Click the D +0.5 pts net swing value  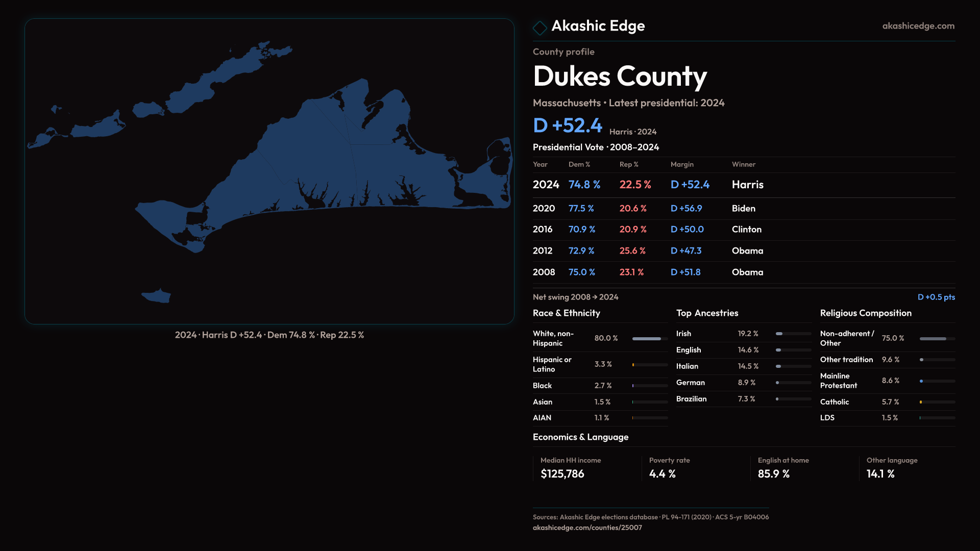(936, 297)
